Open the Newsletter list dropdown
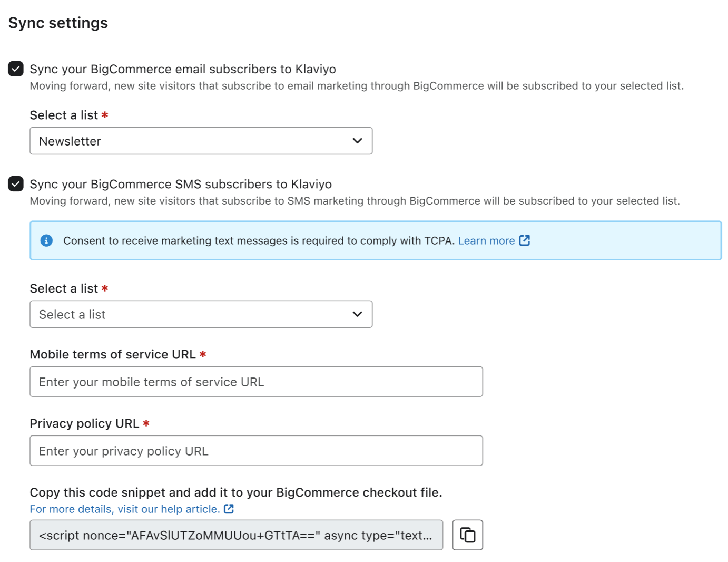This screenshot has height=562, width=728. [200, 141]
